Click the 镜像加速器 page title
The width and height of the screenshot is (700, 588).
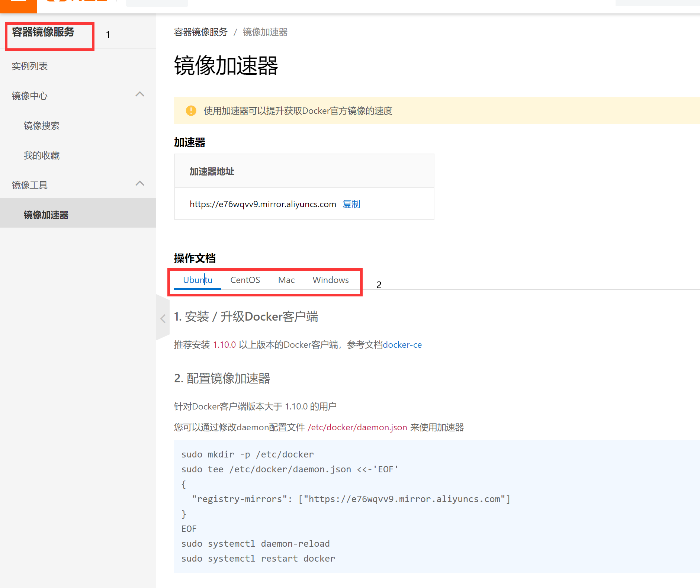[x=226, y=65]
